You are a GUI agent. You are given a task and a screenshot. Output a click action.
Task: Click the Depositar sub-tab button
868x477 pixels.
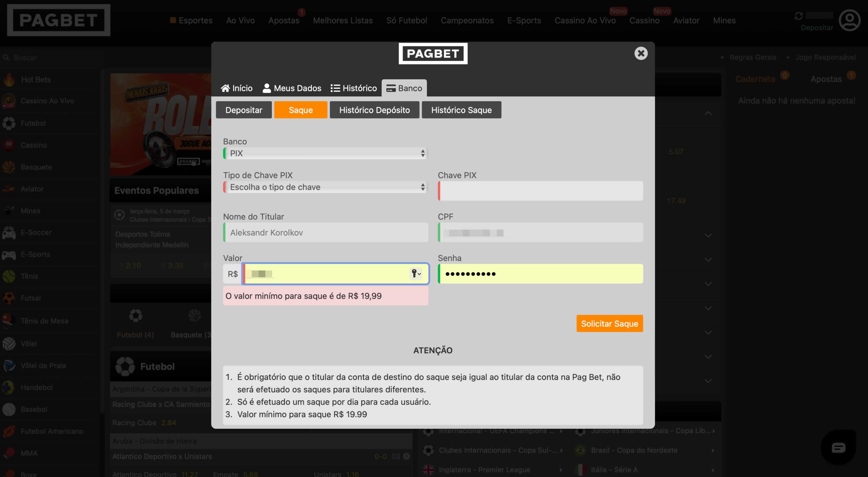(x=243, y=110)
